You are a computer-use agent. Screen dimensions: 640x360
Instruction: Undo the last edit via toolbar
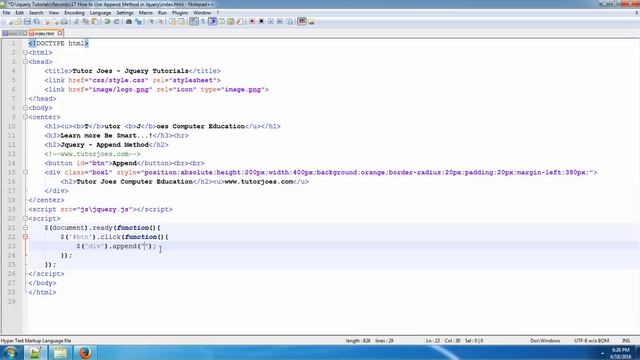[107, 22]
